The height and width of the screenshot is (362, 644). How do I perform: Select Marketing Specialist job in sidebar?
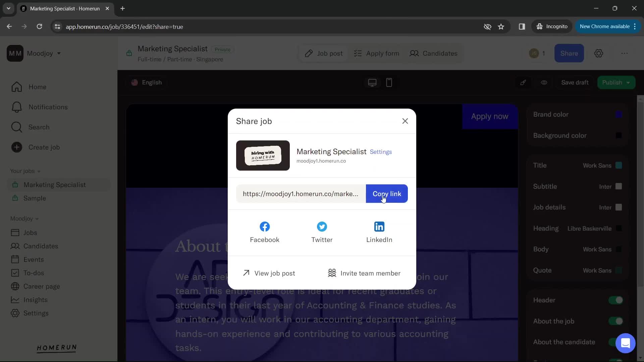pyautogui.click(x=59, y=185)
